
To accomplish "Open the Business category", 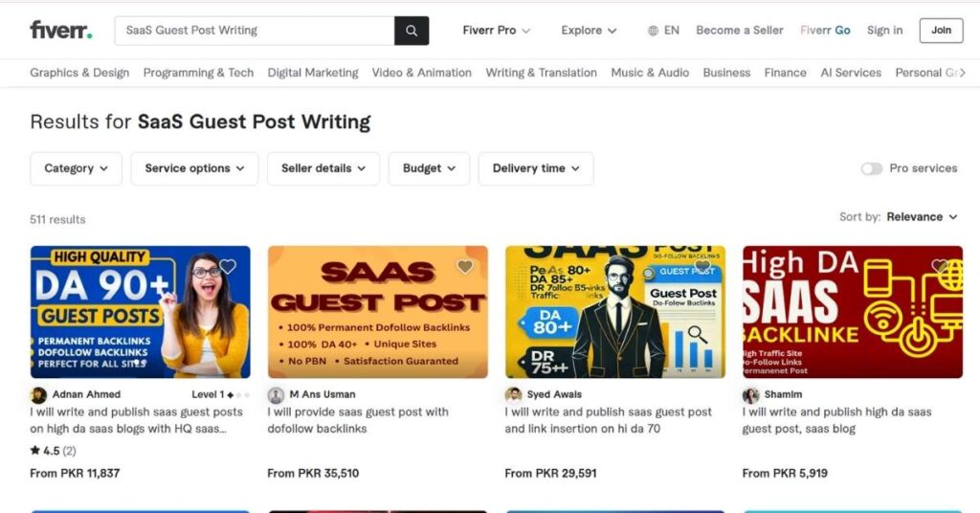I will (726, 73).
